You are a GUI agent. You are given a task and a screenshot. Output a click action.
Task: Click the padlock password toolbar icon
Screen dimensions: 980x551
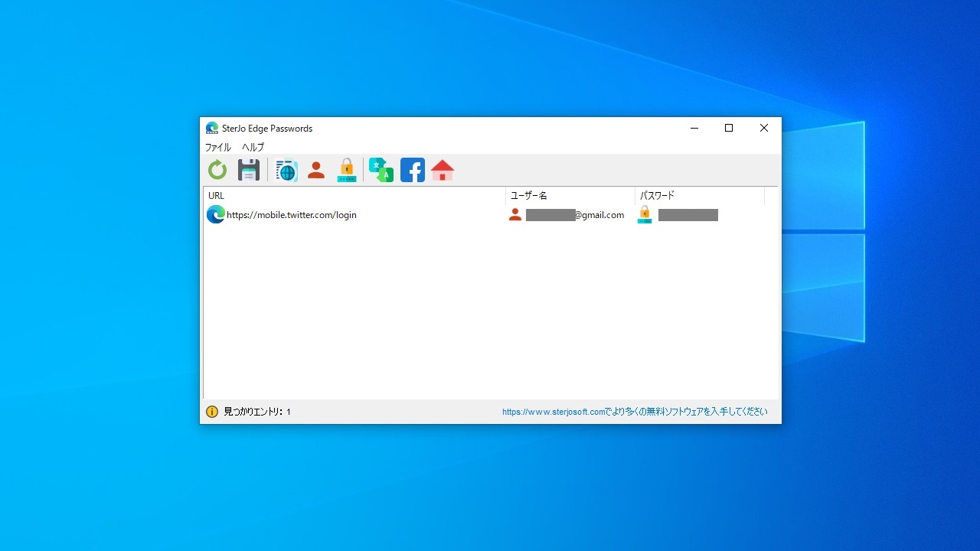click(347, 170)
